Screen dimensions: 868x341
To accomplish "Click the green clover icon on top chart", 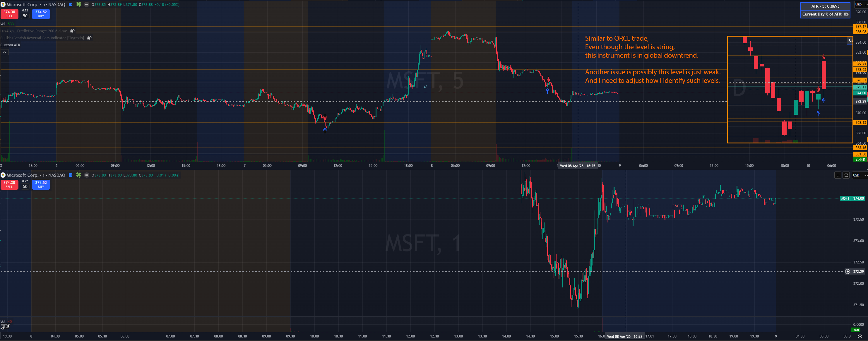I will click(78, 4).
